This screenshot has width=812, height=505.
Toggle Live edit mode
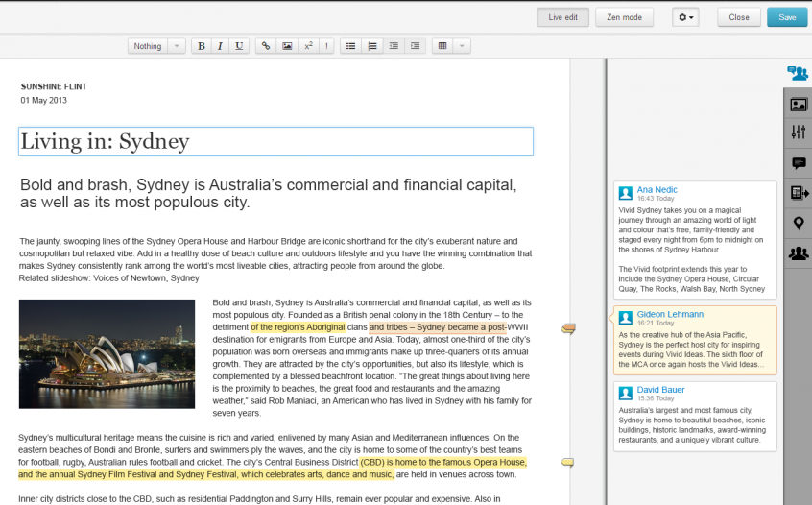[x=561, y=17]
